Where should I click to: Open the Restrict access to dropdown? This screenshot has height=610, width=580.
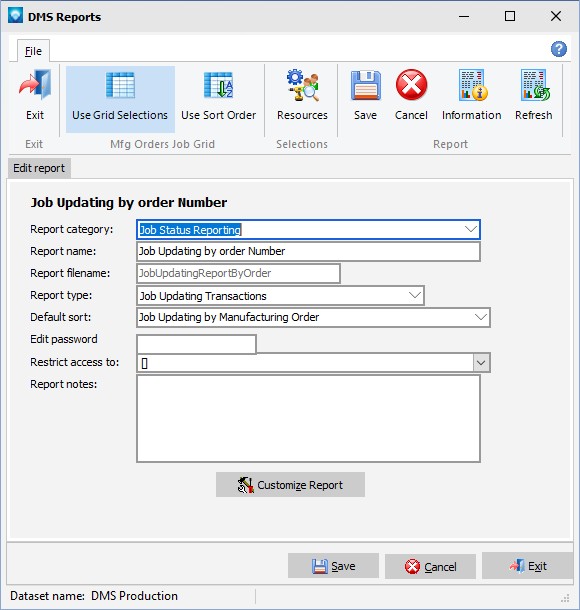click(x=481, y=363)
